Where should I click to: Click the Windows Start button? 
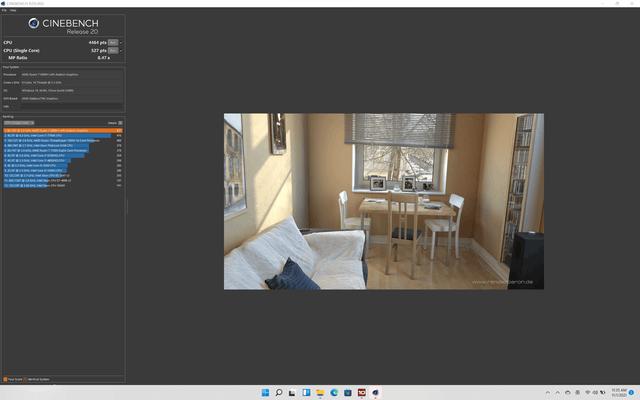click(x=265, y=393)
